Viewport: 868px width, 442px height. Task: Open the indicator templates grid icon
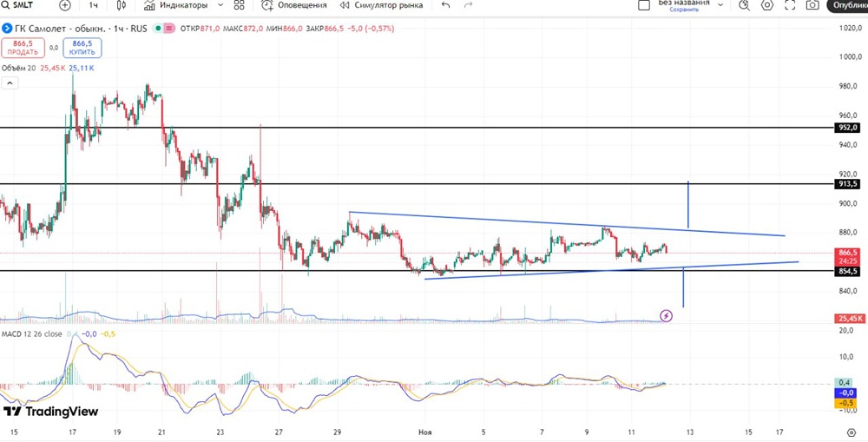click(x=239, y=5)
